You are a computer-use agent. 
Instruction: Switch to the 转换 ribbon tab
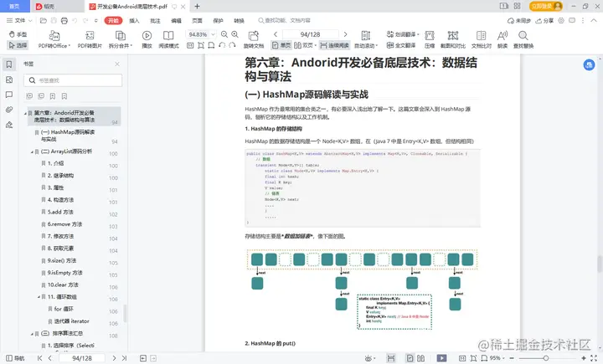click(240, 21)
